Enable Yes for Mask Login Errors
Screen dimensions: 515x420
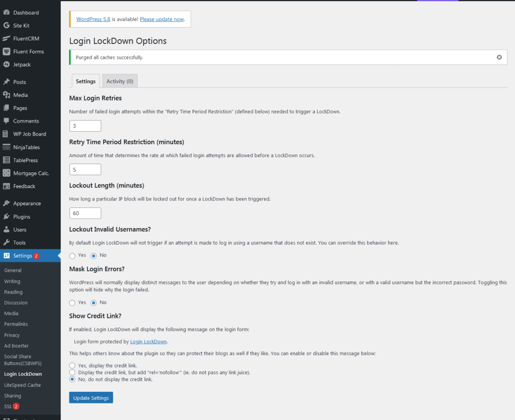pyautogui.click(x=72, y=302)
